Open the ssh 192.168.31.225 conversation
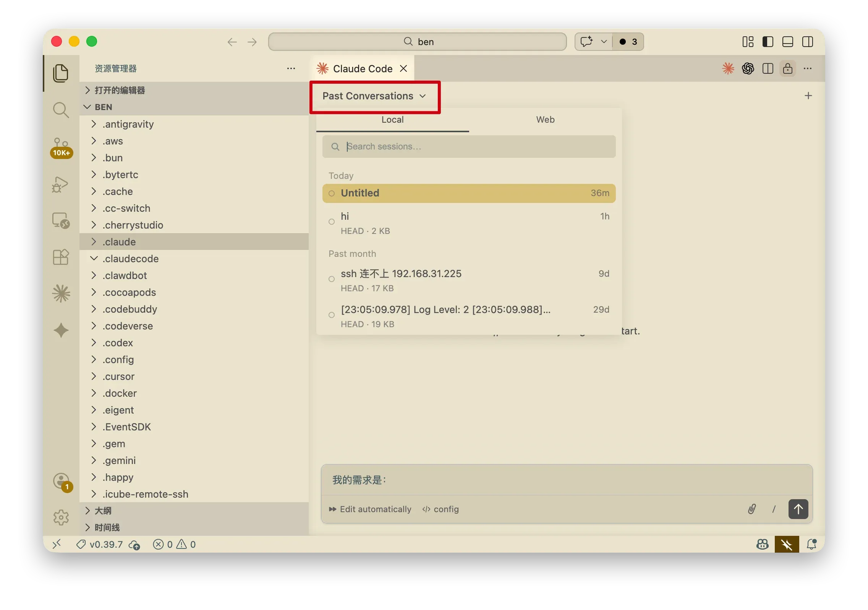 [469, 281]
